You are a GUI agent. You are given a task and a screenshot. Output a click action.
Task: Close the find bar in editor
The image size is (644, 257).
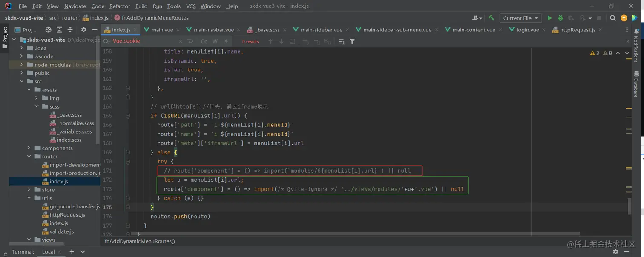coord(627,41)
